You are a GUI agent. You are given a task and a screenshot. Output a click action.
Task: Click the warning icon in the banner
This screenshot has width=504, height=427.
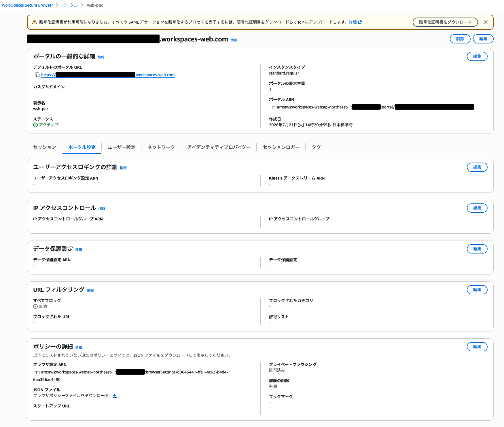(35, 22)
